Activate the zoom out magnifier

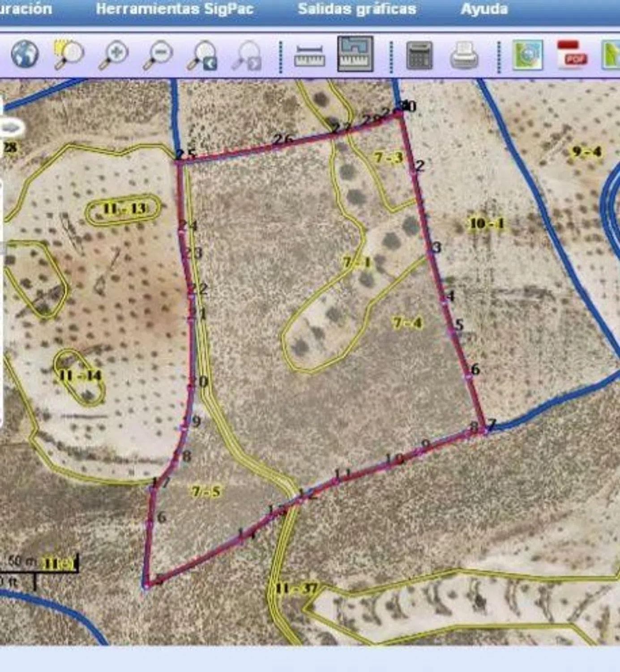(158, 55)
